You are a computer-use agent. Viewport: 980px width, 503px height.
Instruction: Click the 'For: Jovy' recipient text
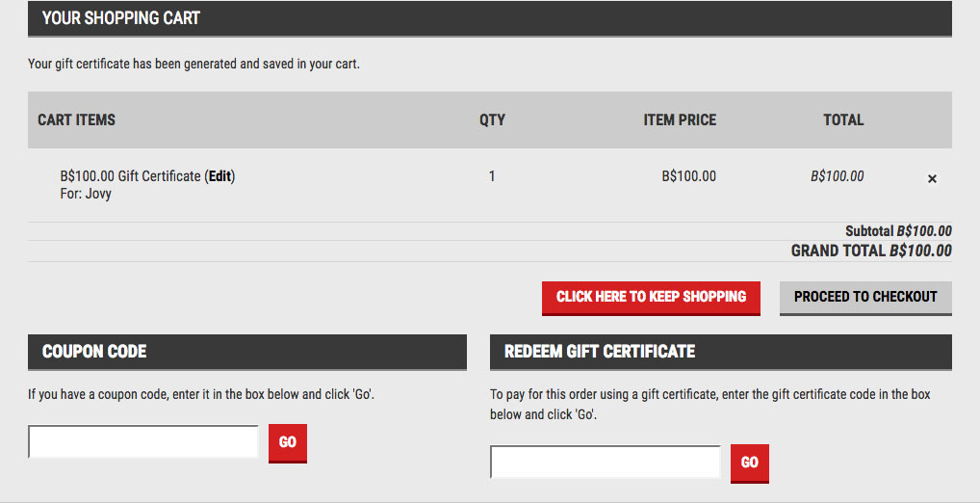[86, 194]
